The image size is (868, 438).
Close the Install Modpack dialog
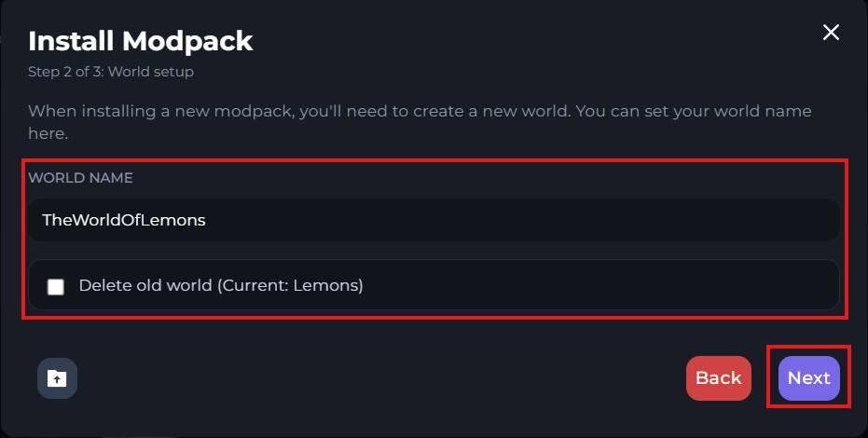coord(831,33)
